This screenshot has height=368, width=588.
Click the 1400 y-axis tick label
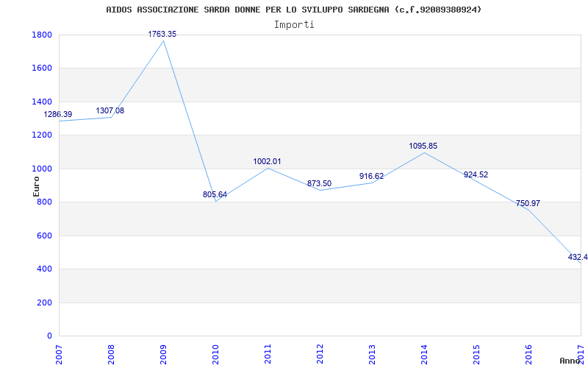click(42, 102)
